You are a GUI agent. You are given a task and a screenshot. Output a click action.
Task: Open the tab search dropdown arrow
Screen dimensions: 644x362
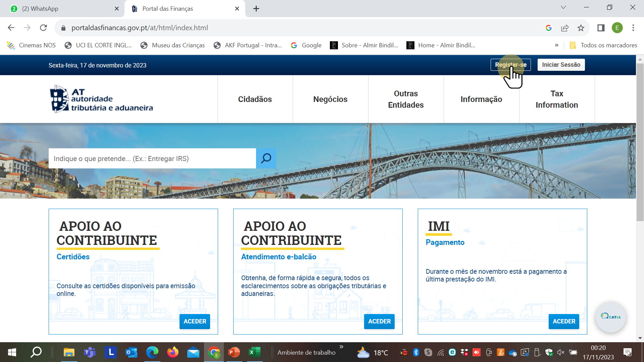click(563, 7)
